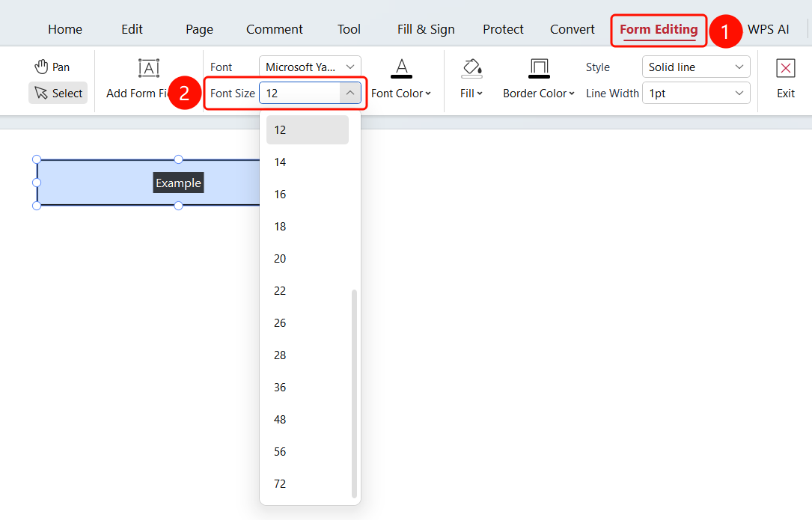The width and height of the screenshot is (812, 520).
Task: Collapse the Font Size dropdown arrow
Action: [x=350, y=94]
